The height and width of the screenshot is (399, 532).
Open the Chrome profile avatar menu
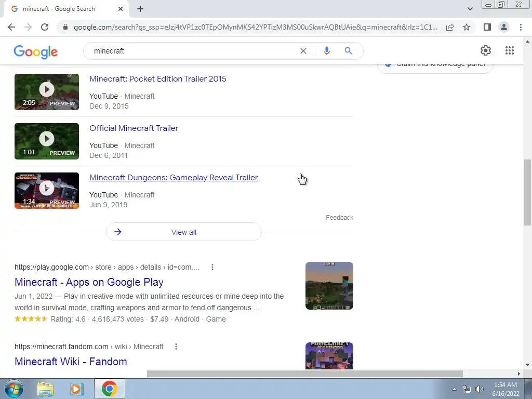coord(504,27)
